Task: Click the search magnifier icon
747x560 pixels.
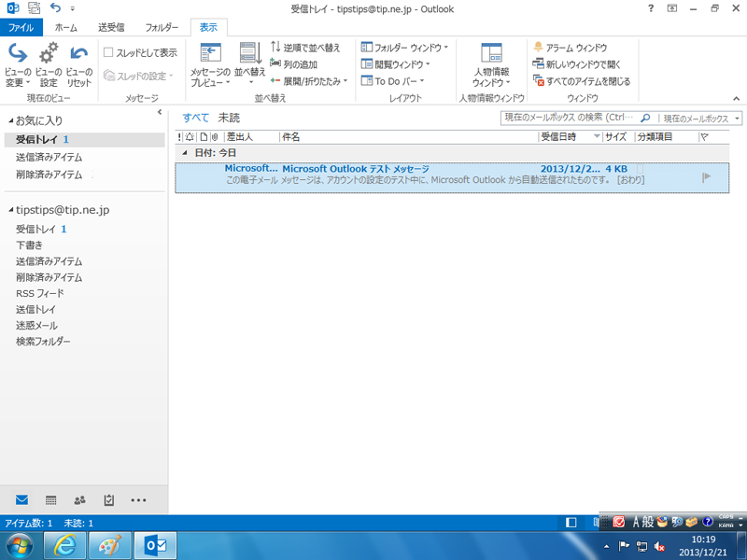Action: click(645, 118)
